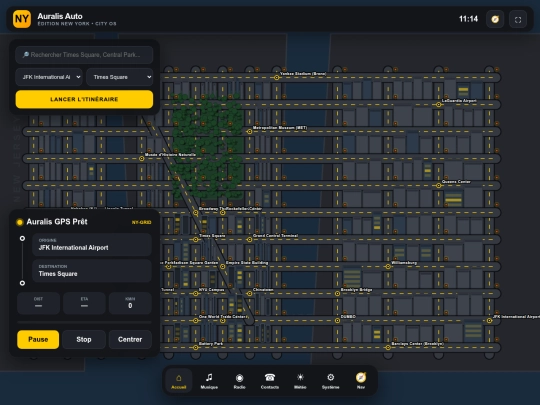Click the Centrer button

130,340
